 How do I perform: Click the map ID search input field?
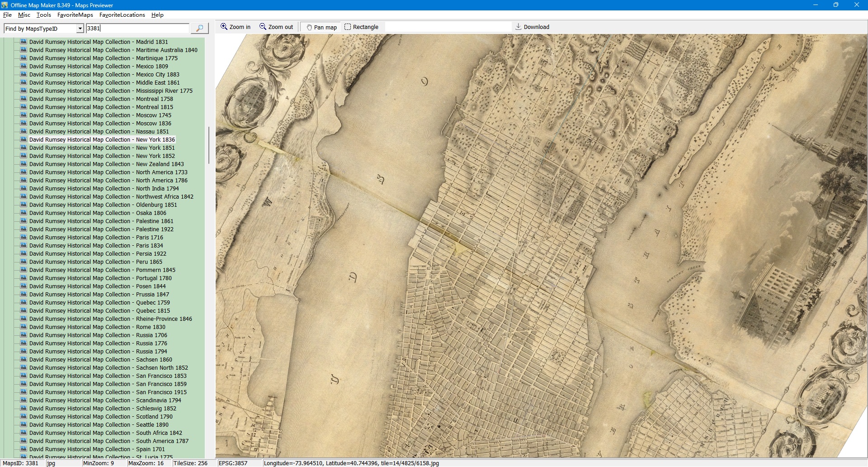137,29
